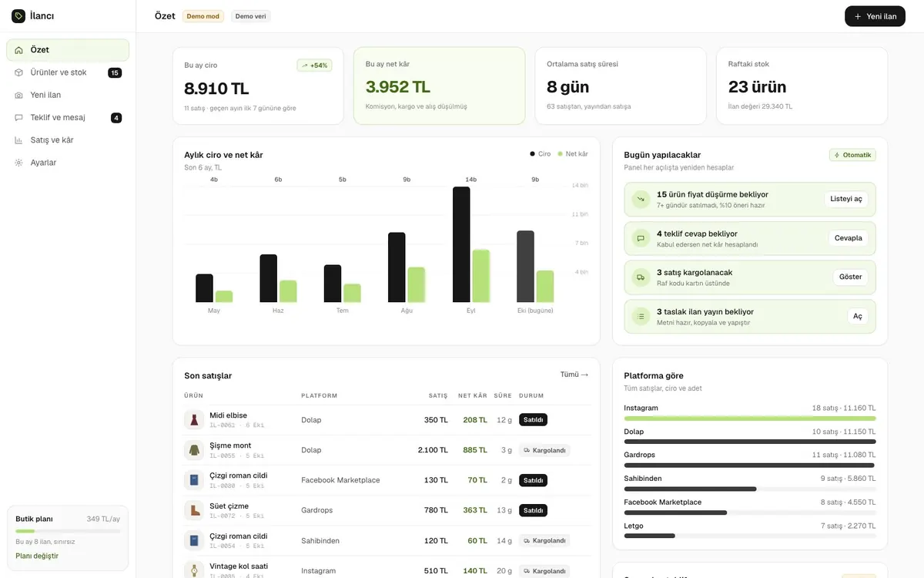
Task: Open the Tümü link in Son satışlar
Action: [574, 375]
